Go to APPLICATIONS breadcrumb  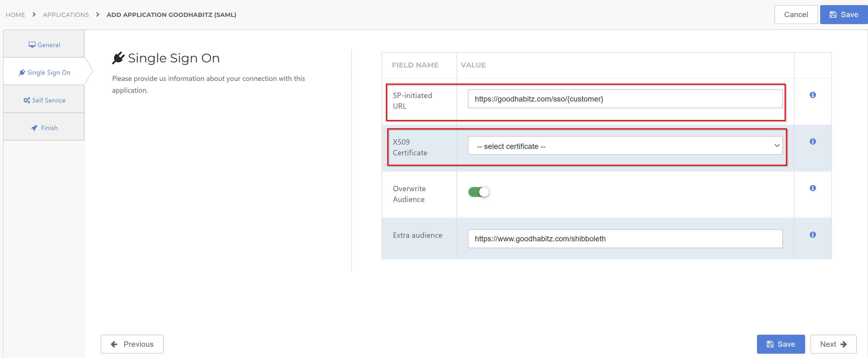pos(66,15)
